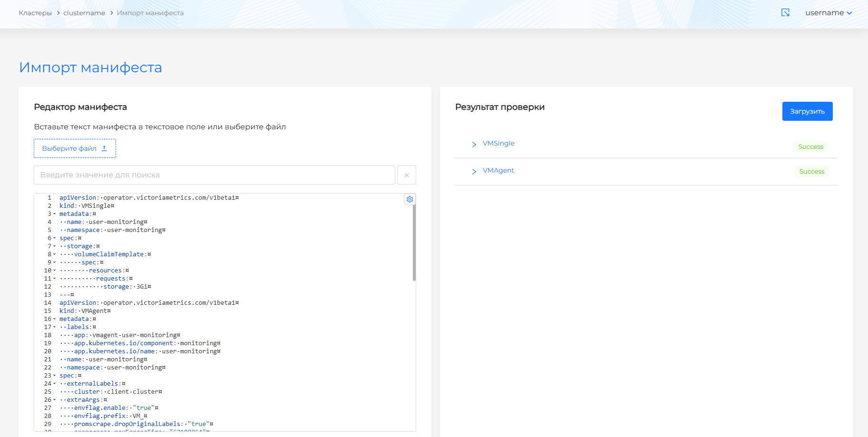
Task: Expand the VMSingle result row
Action: pos(474,144)
